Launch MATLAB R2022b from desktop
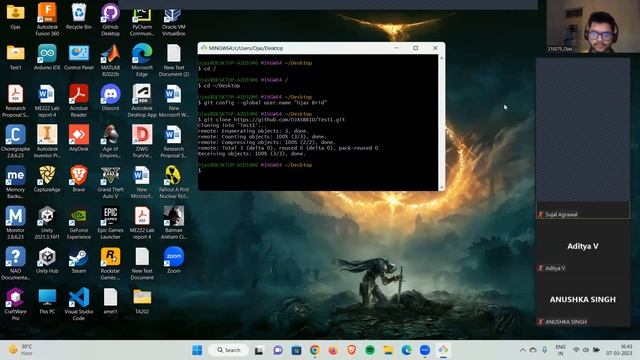 pyautogui.click(x=111, y=60)
